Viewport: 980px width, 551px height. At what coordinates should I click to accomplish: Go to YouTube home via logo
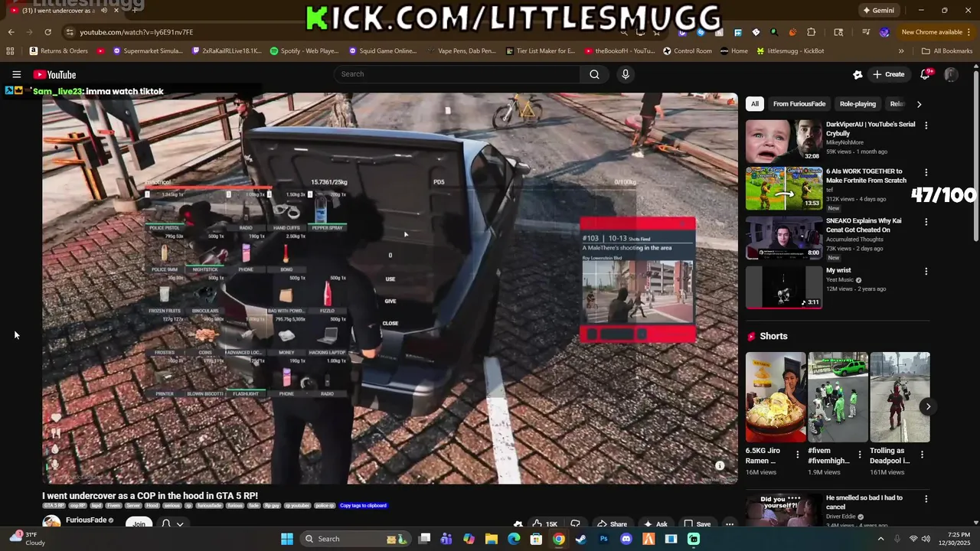click(x=54, y=74)
